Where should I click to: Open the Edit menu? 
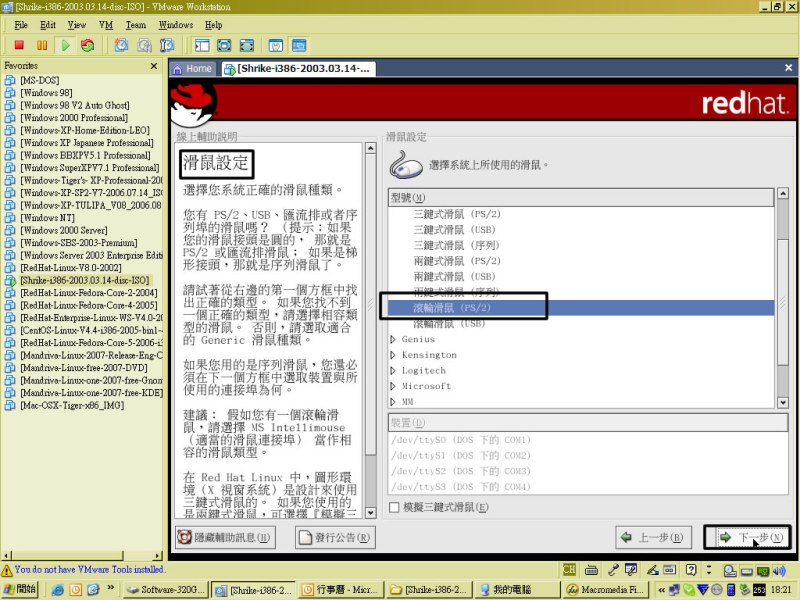(x=48, y=25)
